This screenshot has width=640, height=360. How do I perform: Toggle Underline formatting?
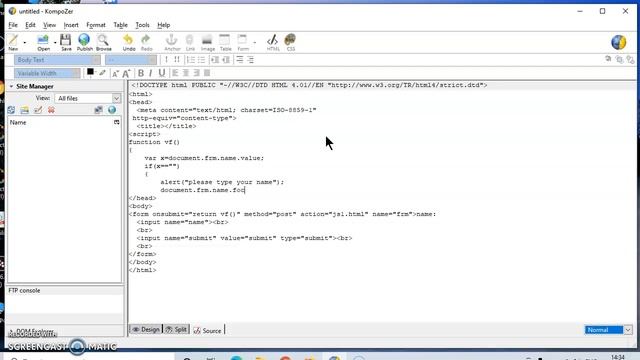[162, 73]
